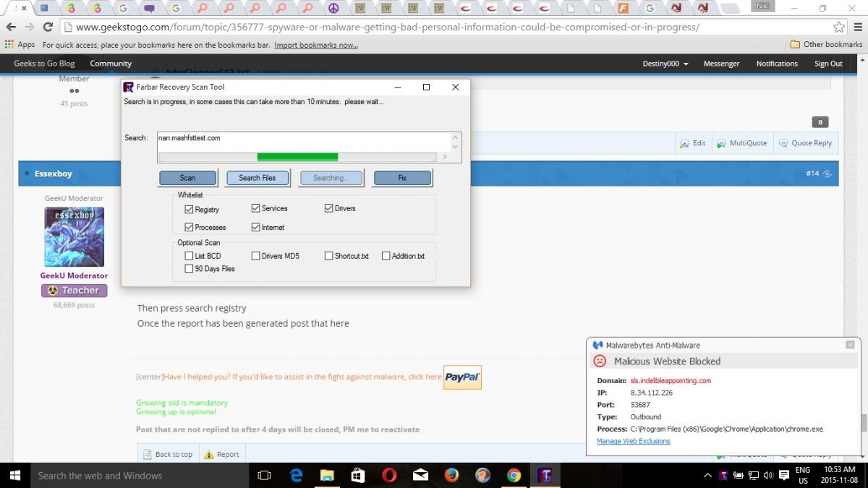This screenshot has width=868, height=488.
Task: Open the volume control in system tray
Action: pyautogui.click(x=767, y=476)
